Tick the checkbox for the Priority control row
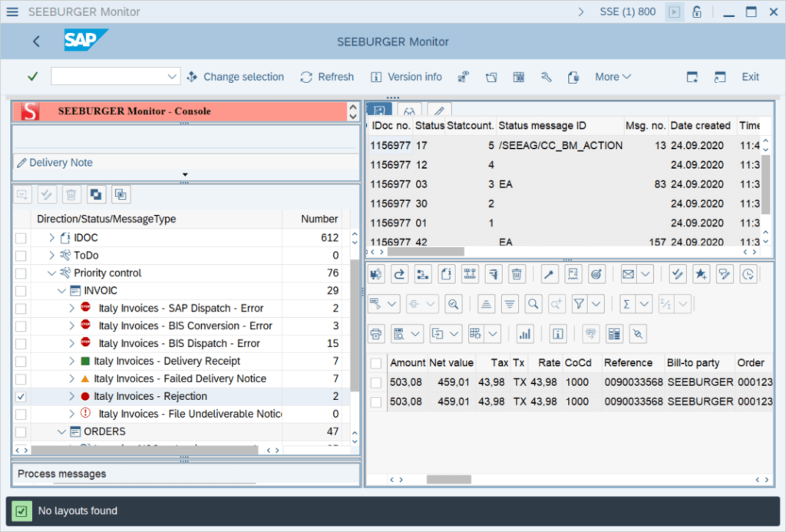The height and width of the screenshot is (532, 786). click(x=21, y=273)
